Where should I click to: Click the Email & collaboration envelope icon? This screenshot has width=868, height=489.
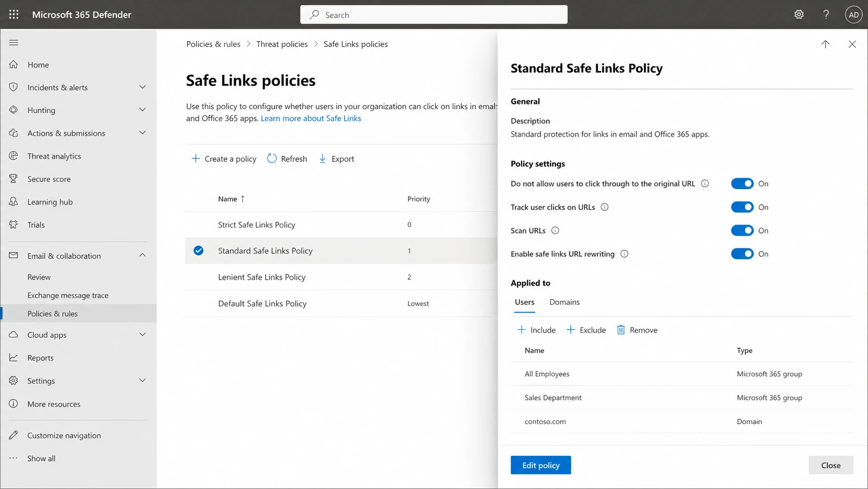click(13, 255)
